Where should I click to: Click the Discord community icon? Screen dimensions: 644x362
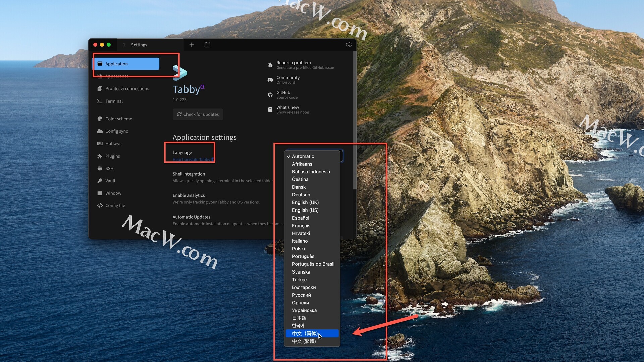coord(270,80)
